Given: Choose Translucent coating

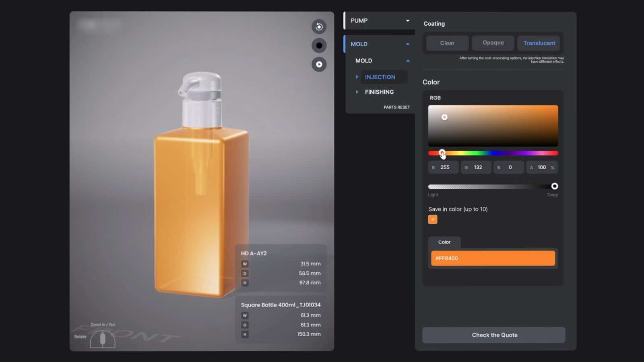Looking at the screenshot, I should (x=539, y=43).
